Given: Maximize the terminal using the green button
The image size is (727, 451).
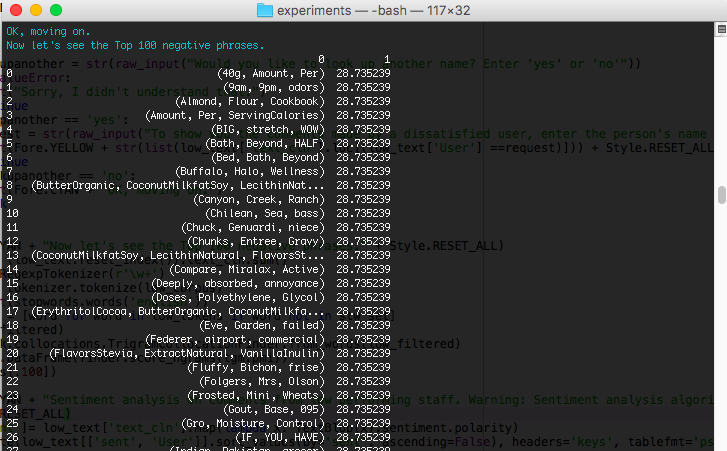Looking at the screenshot, I should [55, 10].
